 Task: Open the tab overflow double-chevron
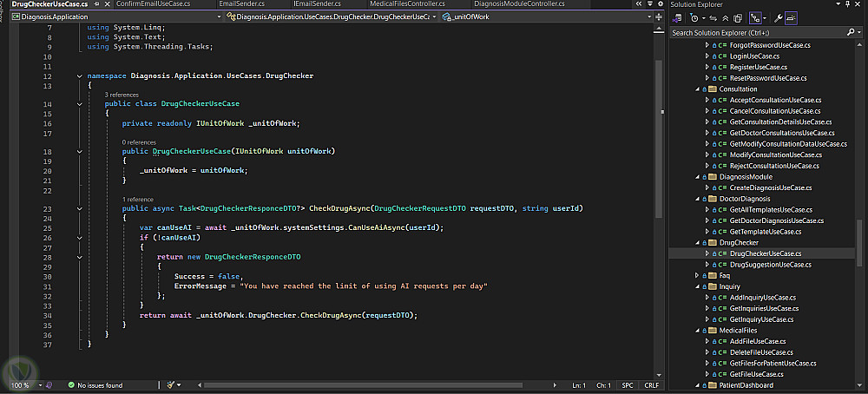pos(640,3)
